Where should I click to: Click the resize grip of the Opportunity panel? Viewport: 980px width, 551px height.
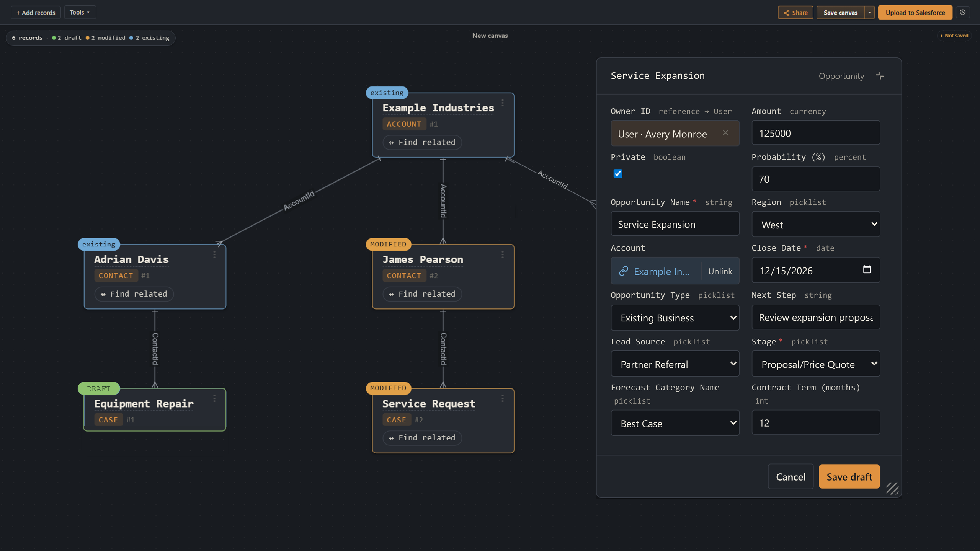892,488
